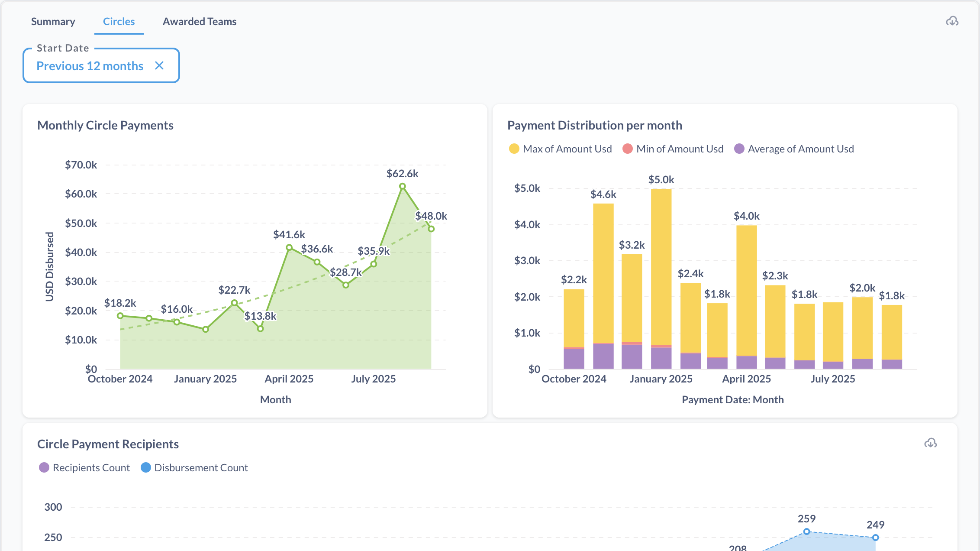Click the $5.0k yellow bar
This screenshot has width=980, height=551.
(x=661, y=267)
